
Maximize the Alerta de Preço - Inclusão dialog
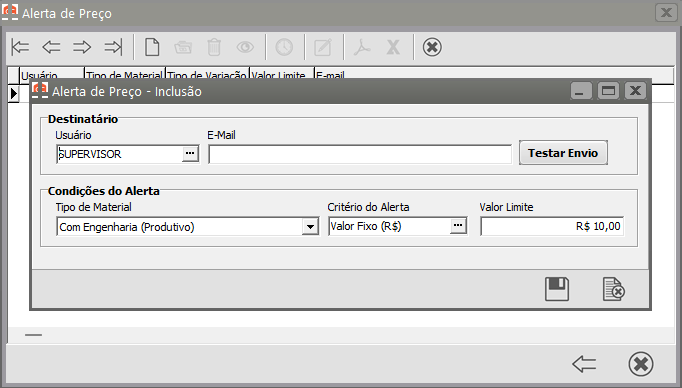click(x=608, y=91)
